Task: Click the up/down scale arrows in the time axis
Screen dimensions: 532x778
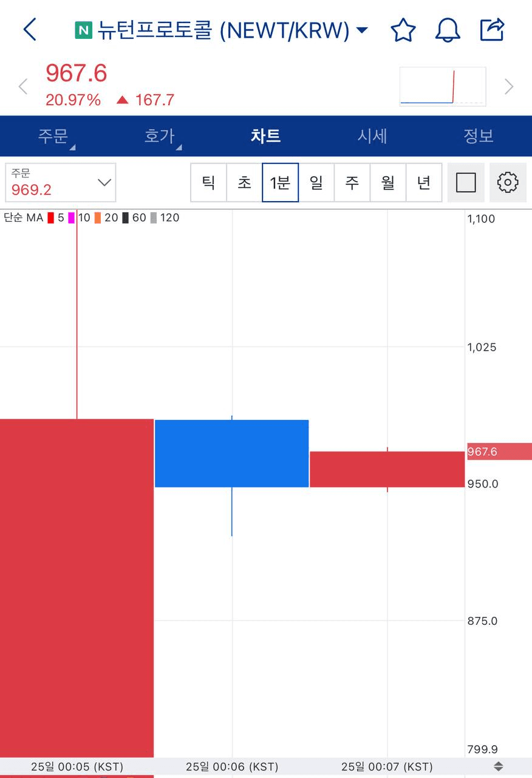Action: pos(498,766)
